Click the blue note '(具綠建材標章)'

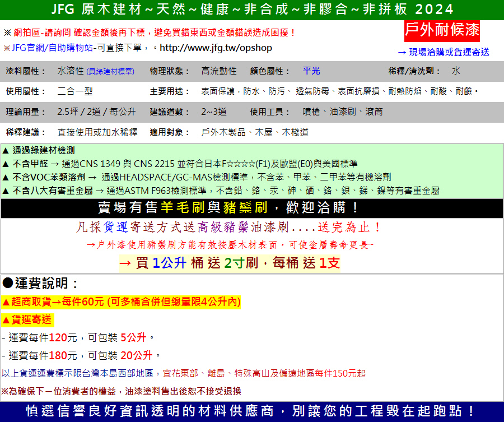pyautogui.click(x=110, y=71)
